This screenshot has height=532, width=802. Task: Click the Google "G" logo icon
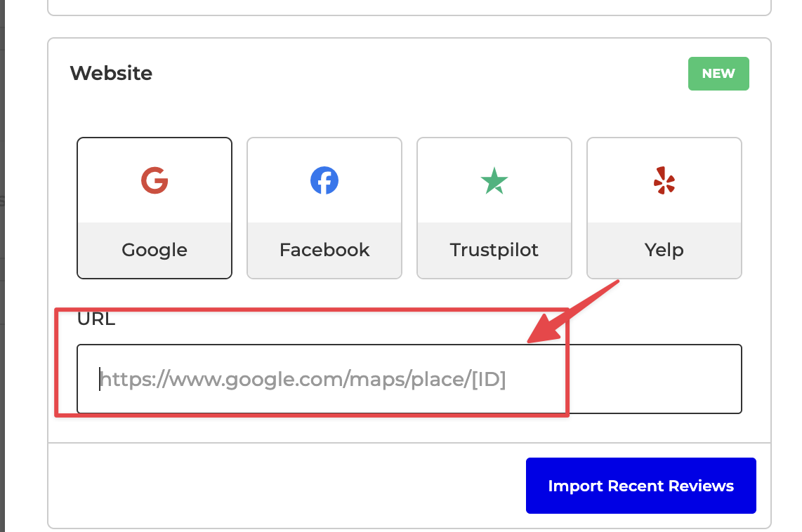point(155,180)
